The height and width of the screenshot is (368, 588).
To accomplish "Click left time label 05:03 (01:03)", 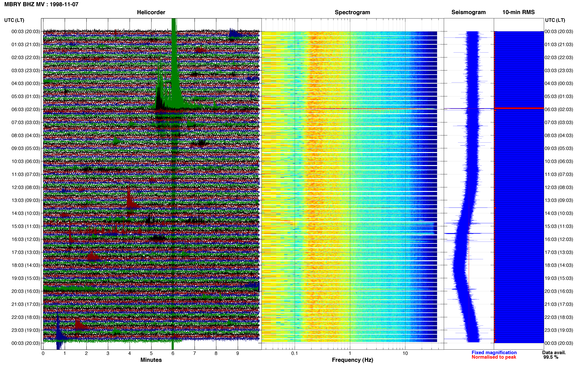I will (26, 96).
